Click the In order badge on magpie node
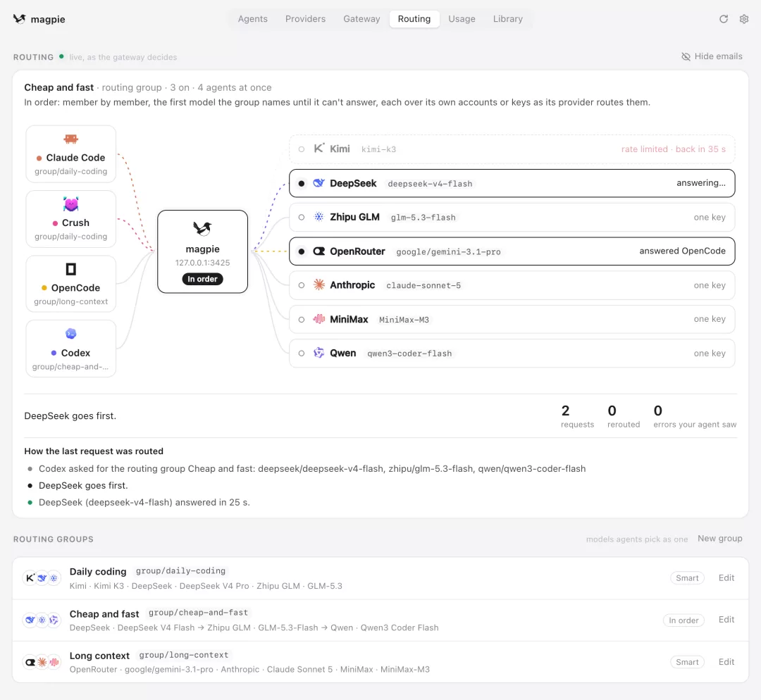The width and height of the screenshot is (761, 700). [202, 279]
